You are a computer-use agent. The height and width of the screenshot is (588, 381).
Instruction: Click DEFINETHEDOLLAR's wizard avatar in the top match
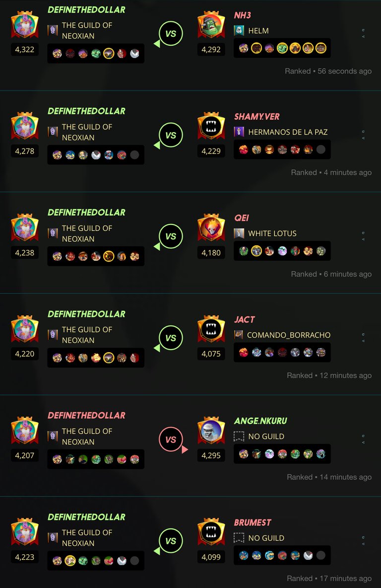point(25,25)
